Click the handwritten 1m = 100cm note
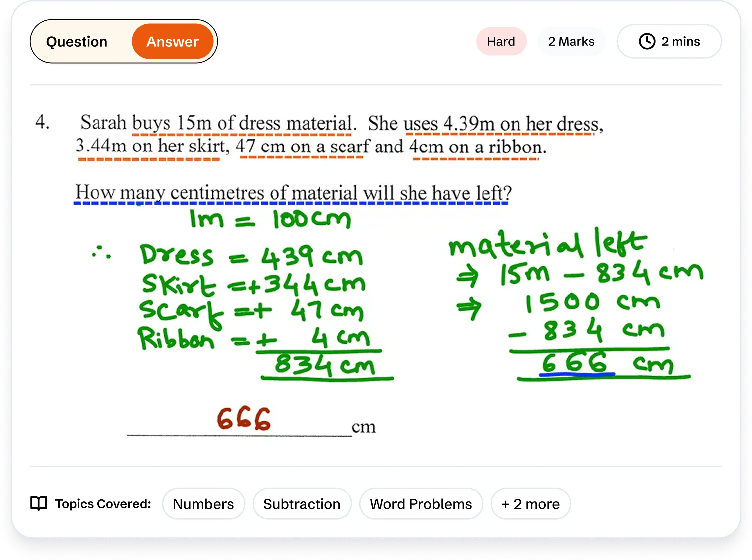Image resolution: width=752 pixels, height=560 pixels. coord(270,220)
